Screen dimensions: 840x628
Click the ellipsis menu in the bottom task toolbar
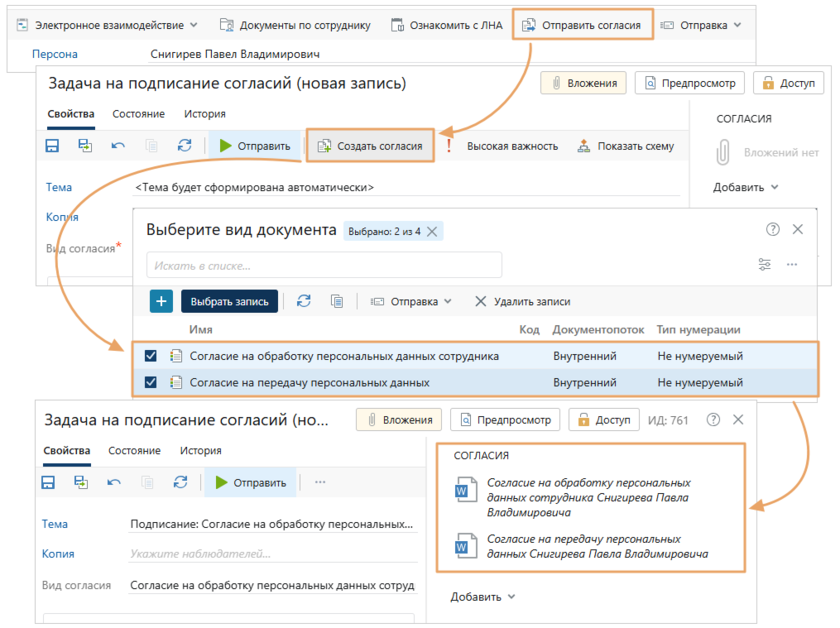(320, 482)
